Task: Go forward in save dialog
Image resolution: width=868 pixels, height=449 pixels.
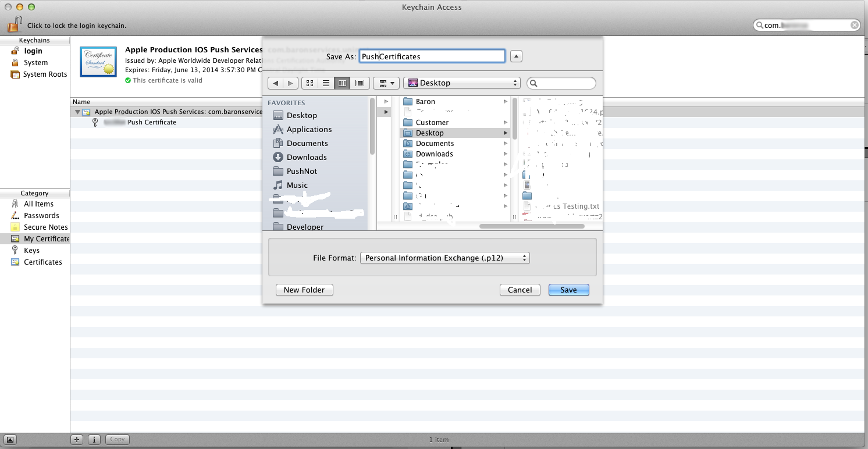Action: tap(291, 83)
